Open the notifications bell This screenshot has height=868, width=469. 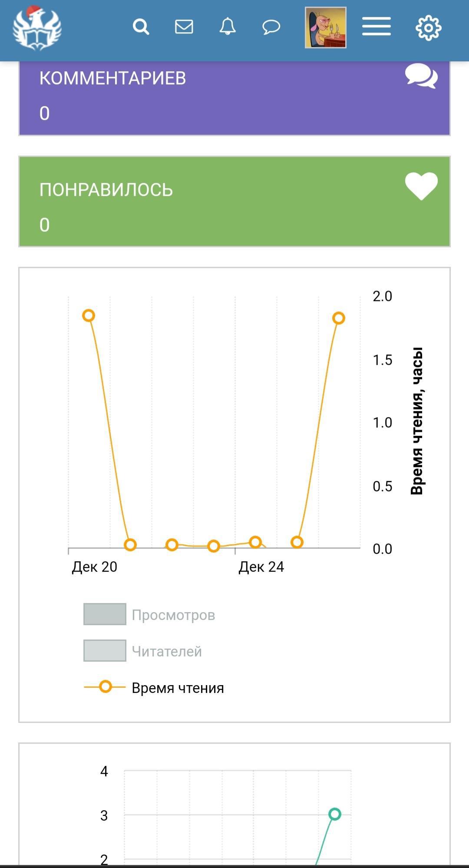tap(228, 27)
